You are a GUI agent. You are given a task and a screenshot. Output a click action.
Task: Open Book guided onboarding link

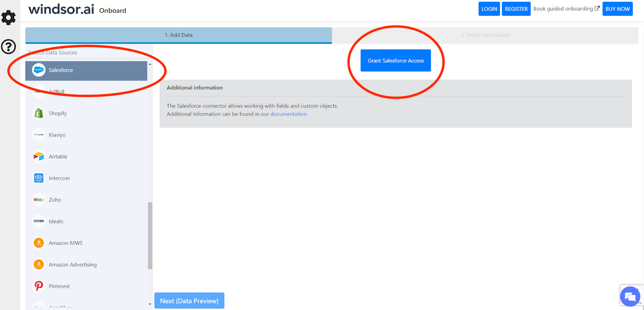point(566,8)
